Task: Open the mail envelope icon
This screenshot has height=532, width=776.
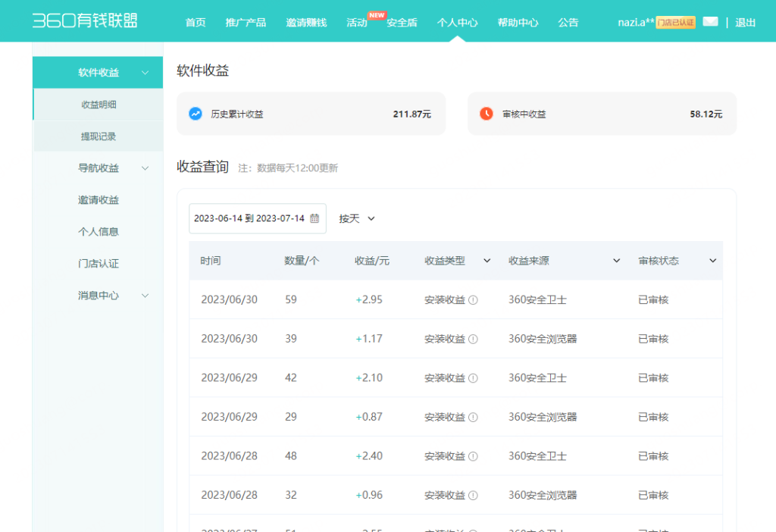Action: click(x=710, y=22)
